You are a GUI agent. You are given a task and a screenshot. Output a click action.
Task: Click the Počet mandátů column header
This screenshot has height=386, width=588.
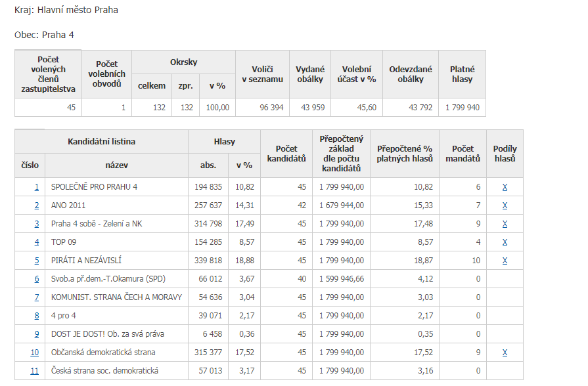[463, 154]
